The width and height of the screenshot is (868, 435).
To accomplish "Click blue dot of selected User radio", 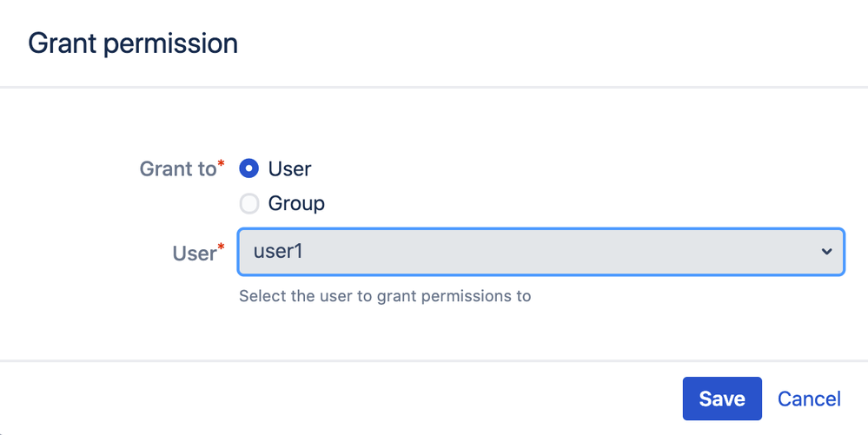I will tap(249, 168).
